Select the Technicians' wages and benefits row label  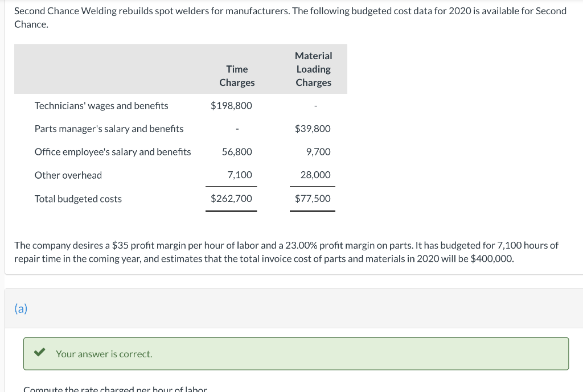tap(101, 106)
